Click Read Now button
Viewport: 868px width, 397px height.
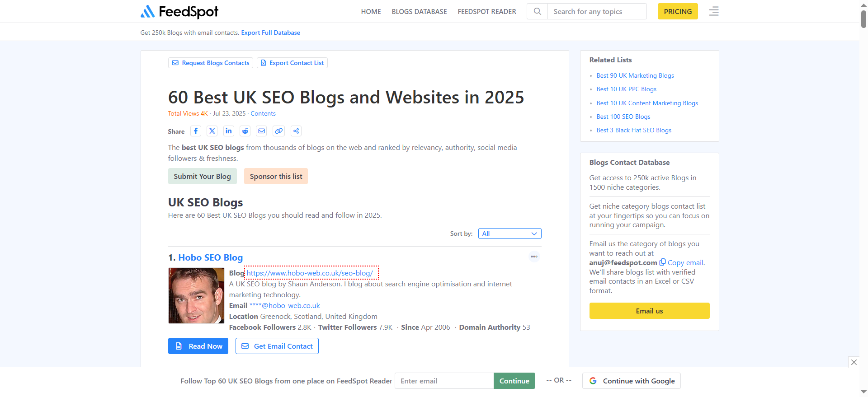[198, 346]
